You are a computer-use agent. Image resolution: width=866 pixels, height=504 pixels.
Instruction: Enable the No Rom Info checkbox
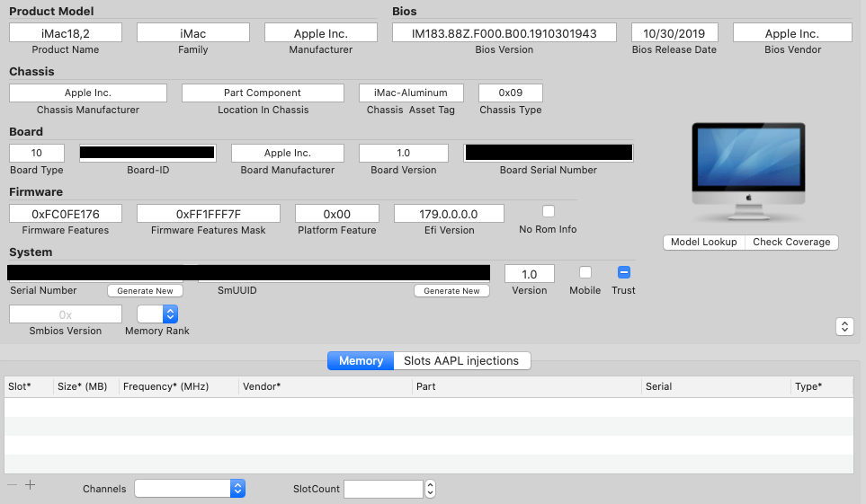tap(549, 211)
